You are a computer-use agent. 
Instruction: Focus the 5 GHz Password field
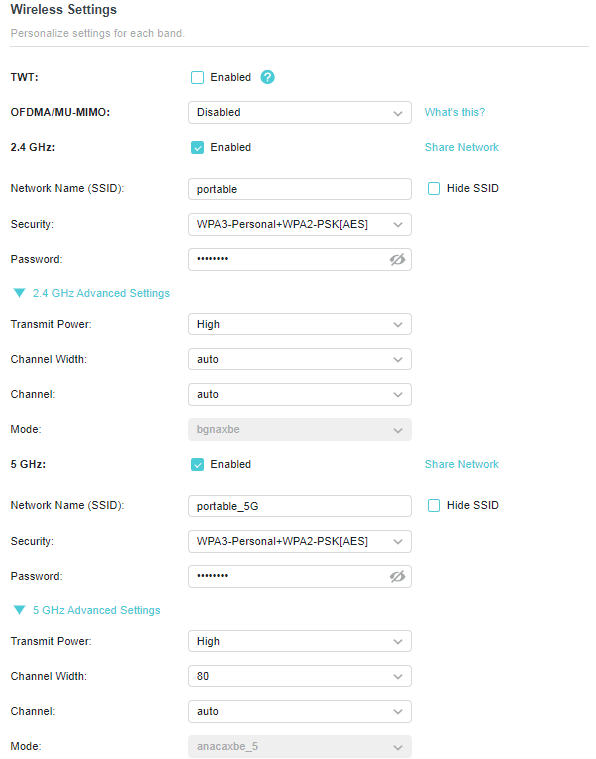[300, 577]
